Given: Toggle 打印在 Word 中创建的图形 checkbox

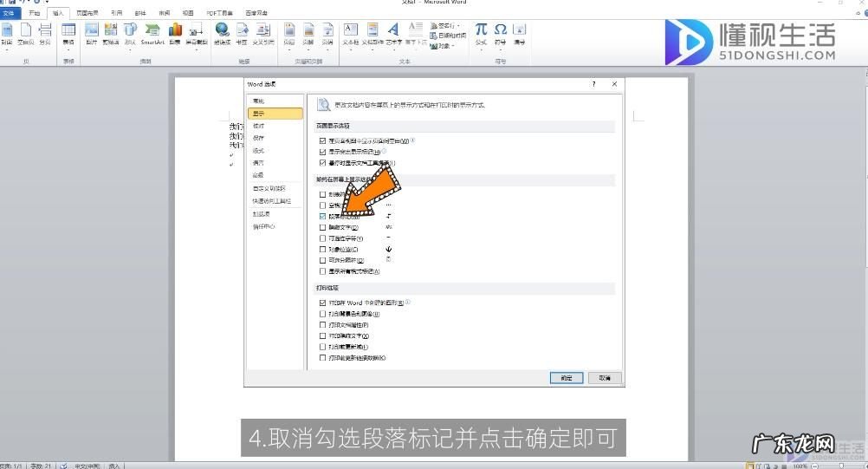Looking at the screenshot, I should coord(323,303).
